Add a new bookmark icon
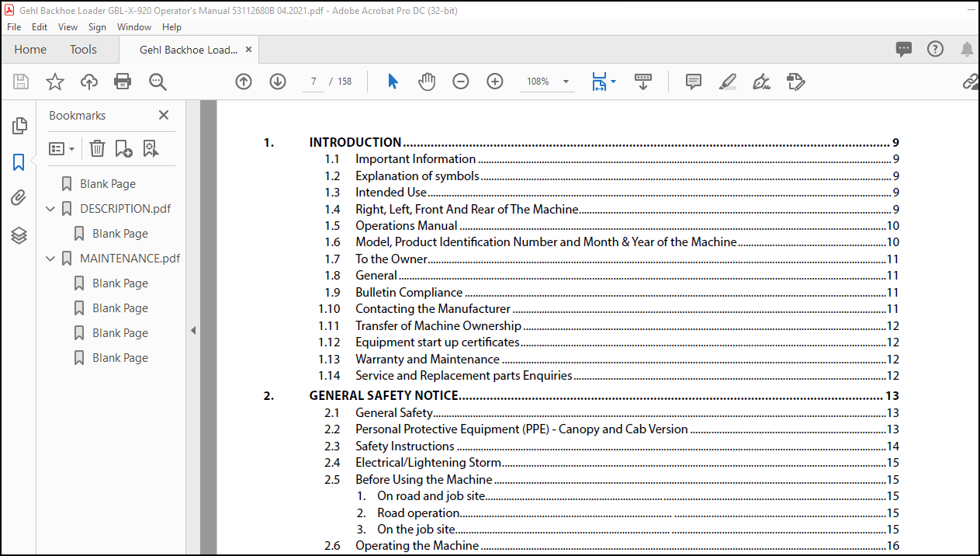The image size is (980, 556). (123, 148)
